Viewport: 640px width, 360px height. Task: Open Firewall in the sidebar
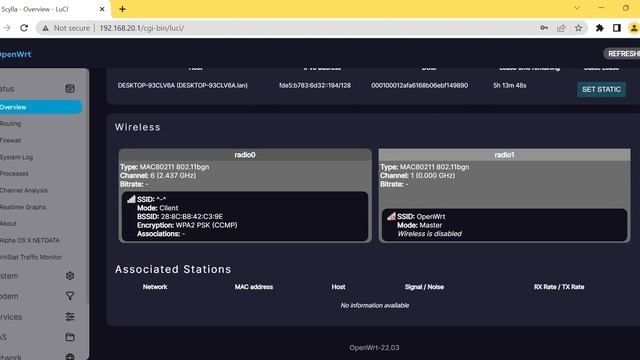[x=11, y=140]
